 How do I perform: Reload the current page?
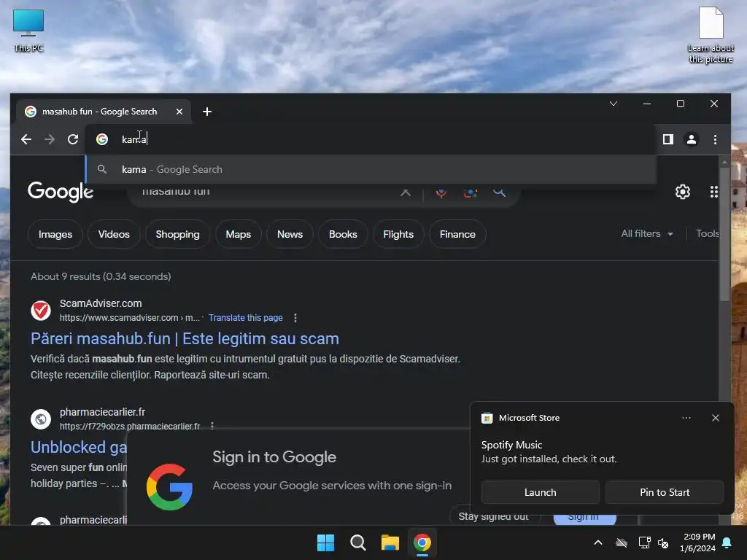coord(73,139)
